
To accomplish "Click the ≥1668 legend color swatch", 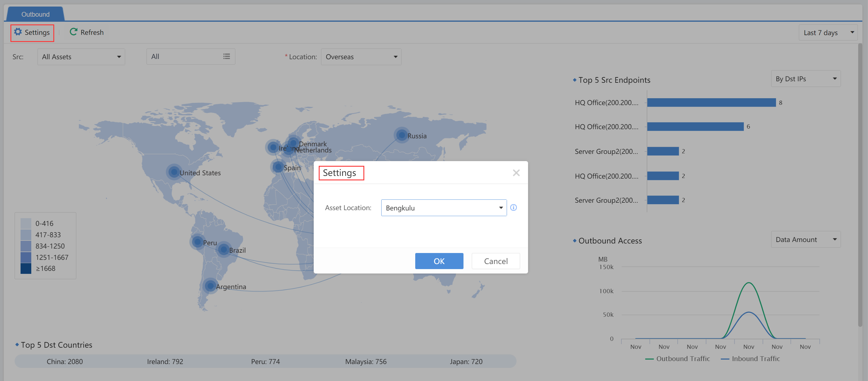I will [x=26, y=268].
